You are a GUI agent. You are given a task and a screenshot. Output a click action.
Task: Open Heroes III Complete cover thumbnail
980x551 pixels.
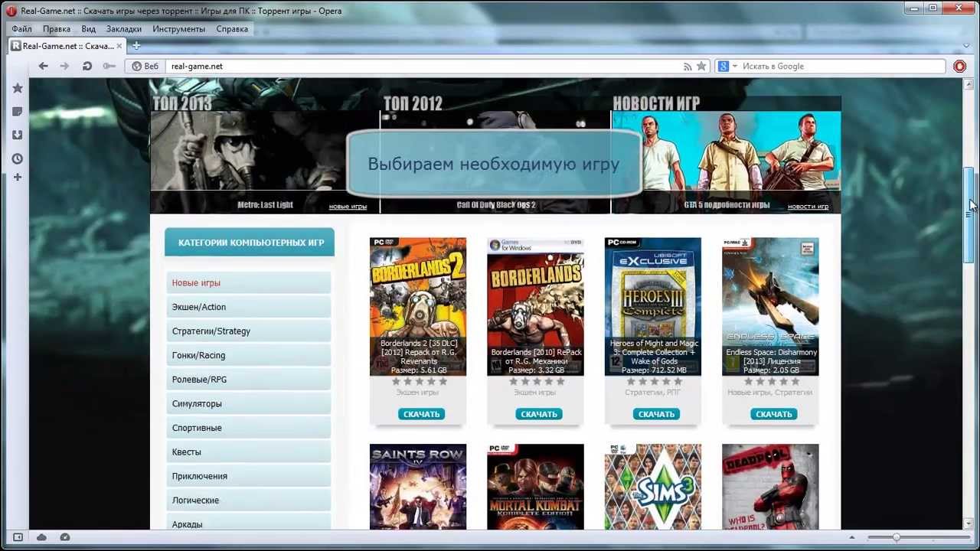tap(653, 306)
